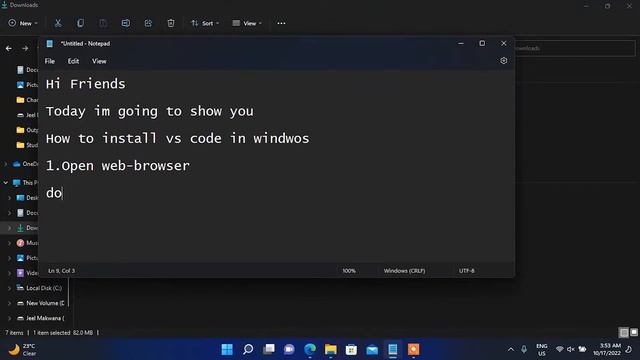Open the Notepad View menu

coord(99,61)
